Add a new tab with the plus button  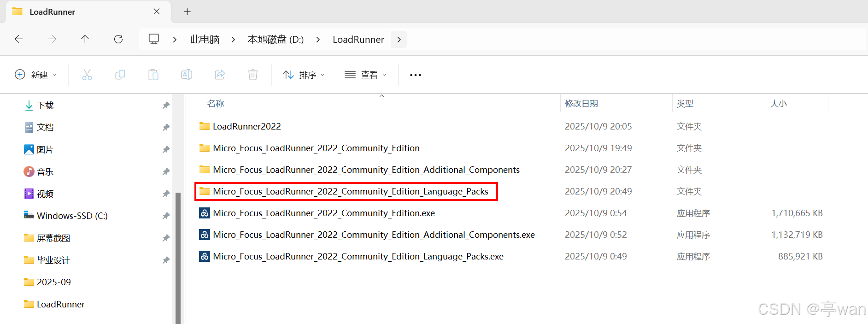click(x=187, y=12)
